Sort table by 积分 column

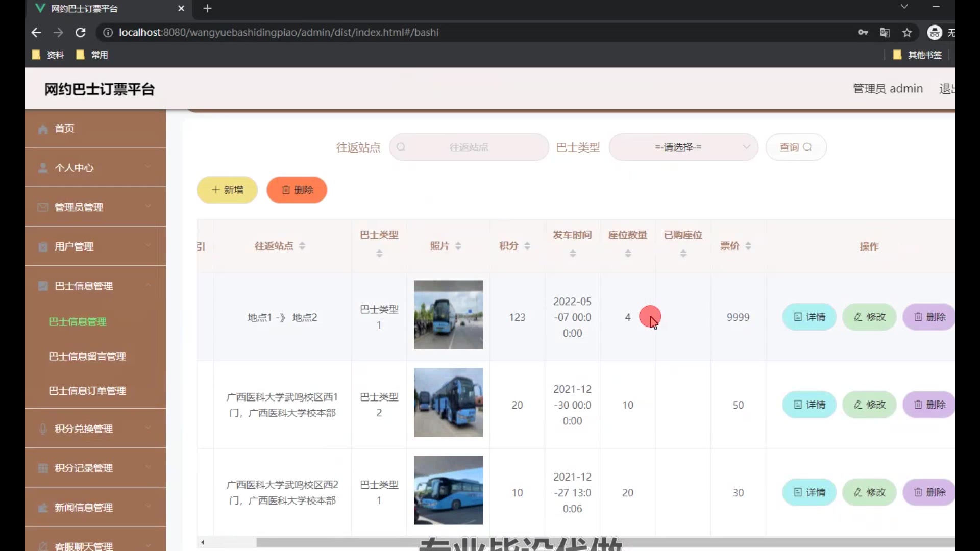coord(527,246)
